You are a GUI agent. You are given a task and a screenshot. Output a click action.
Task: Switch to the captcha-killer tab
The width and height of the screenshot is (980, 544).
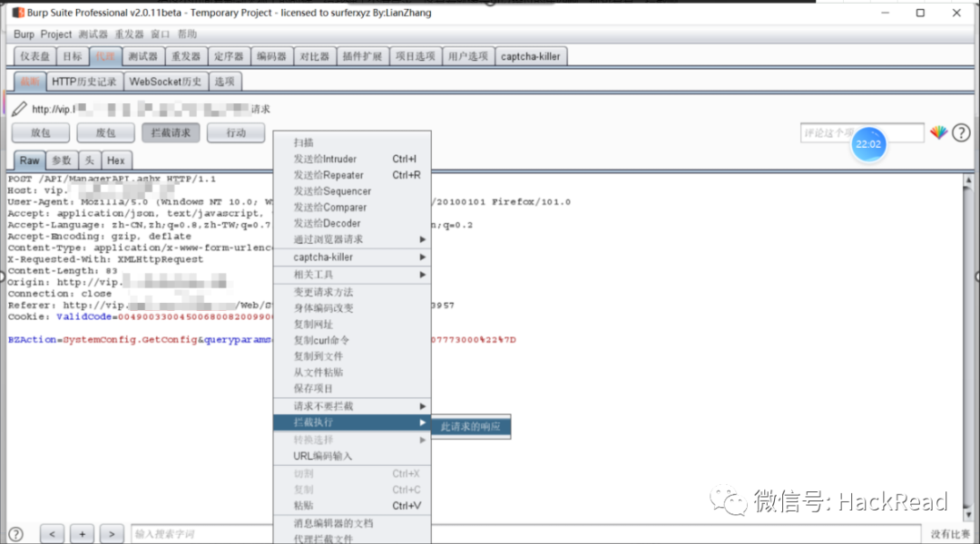530,56
